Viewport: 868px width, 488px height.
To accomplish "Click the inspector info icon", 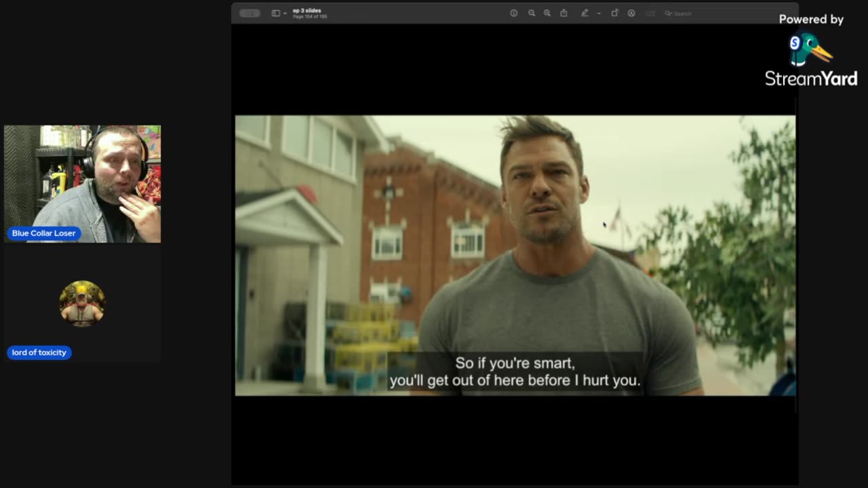I will 514,13.
